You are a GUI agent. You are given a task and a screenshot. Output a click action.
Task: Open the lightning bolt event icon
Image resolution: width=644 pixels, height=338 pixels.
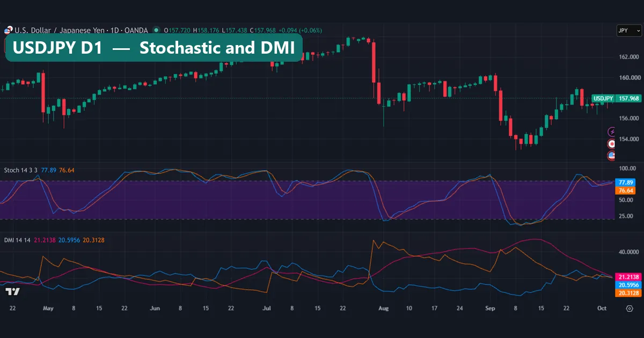coord(612,131)
